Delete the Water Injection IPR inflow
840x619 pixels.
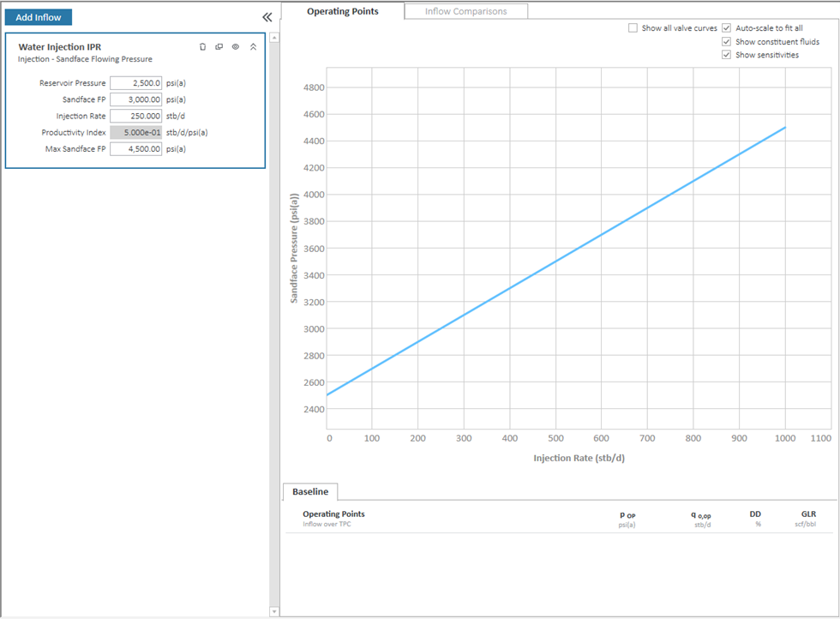(x=202, y=47)
